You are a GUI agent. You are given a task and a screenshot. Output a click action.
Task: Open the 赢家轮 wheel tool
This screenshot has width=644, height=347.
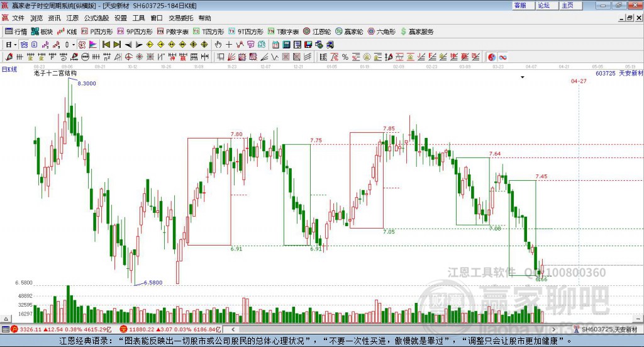[349, 31]
